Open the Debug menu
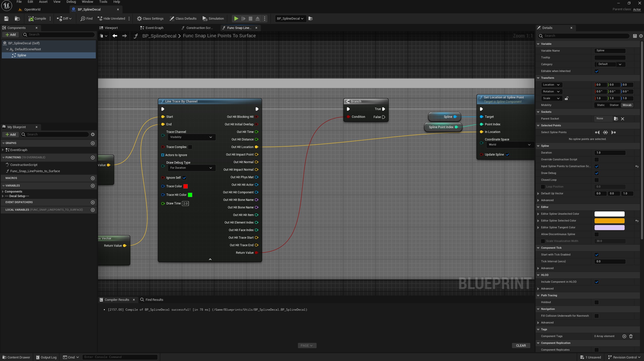 (71, 2)
